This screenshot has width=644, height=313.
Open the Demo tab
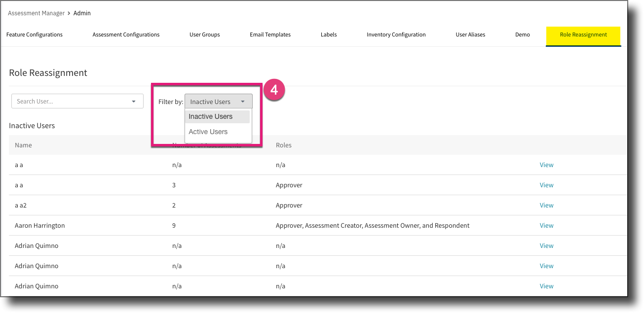click(522, 35)
